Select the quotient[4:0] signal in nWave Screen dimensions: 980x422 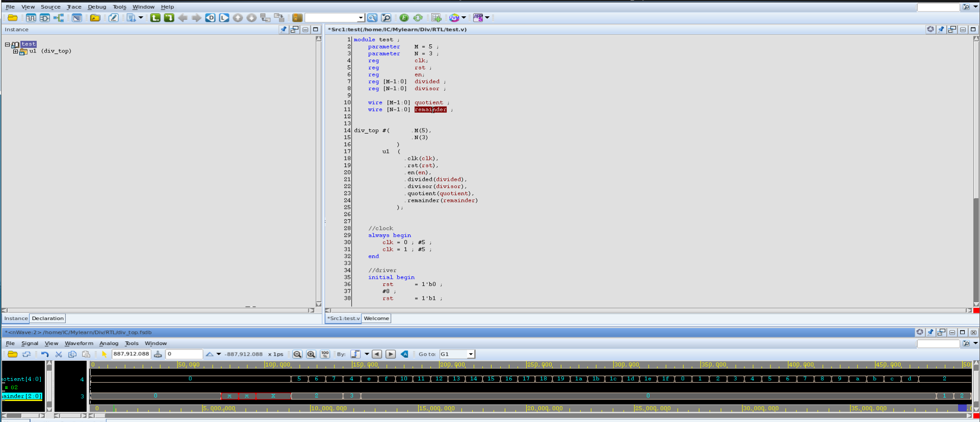tap(21, 379)
